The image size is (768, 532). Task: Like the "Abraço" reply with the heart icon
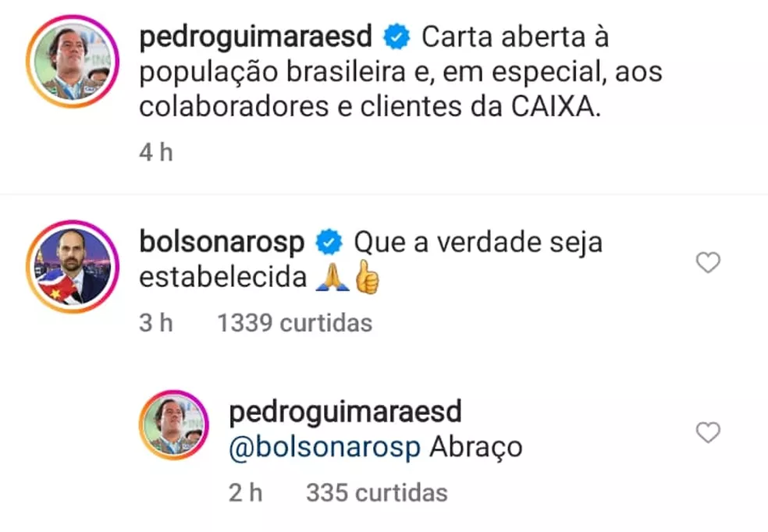(x=708, y=433)
